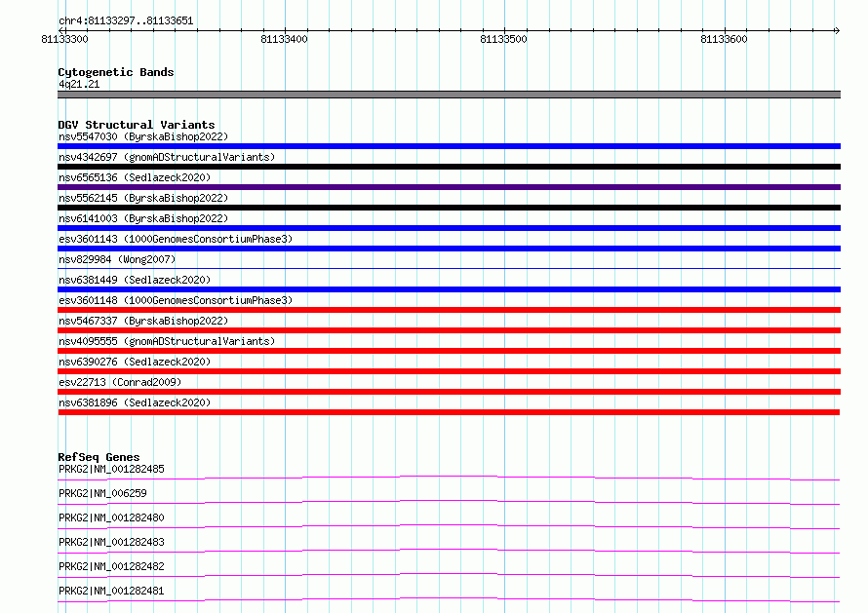This screenshot has width=868, height=613.
Task: Open variant nsv6390276 (Sedlazeck2020) label
Action: [x=135, y=362]
